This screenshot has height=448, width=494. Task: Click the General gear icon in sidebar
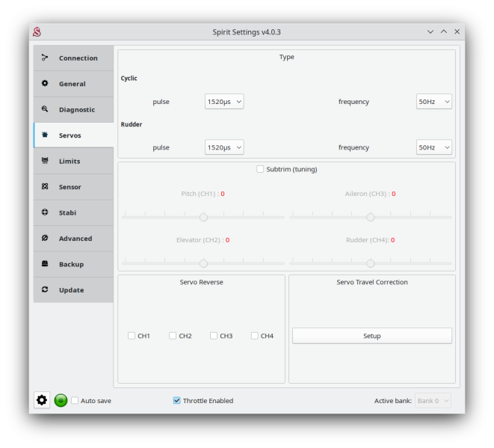point(45,84)
